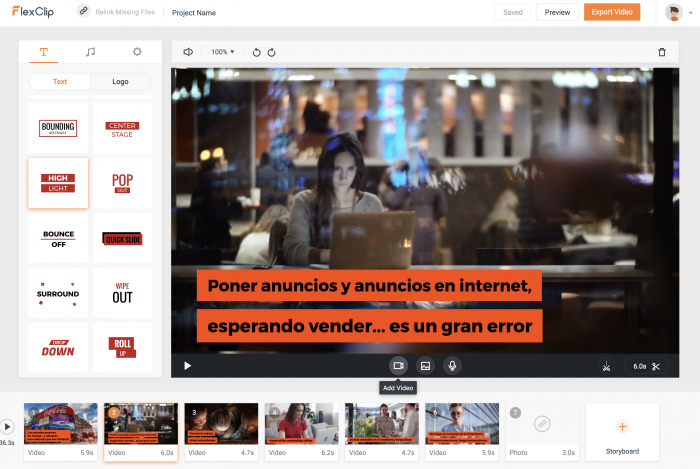The image size is (700, 469).
Task: Select the Text toggle option
Action: click(x=60, y=82)
